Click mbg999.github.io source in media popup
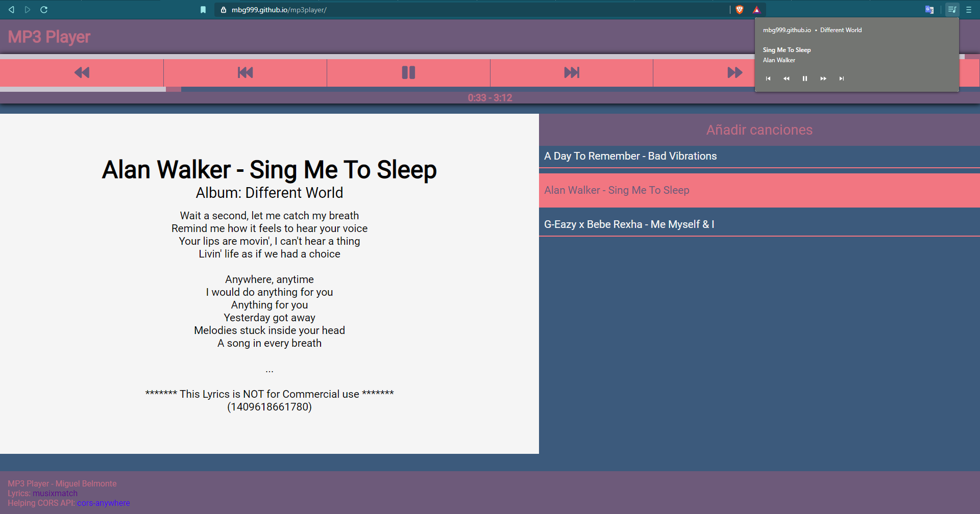Viewport: 980px width, 514px height. click(x=787, y=30)
